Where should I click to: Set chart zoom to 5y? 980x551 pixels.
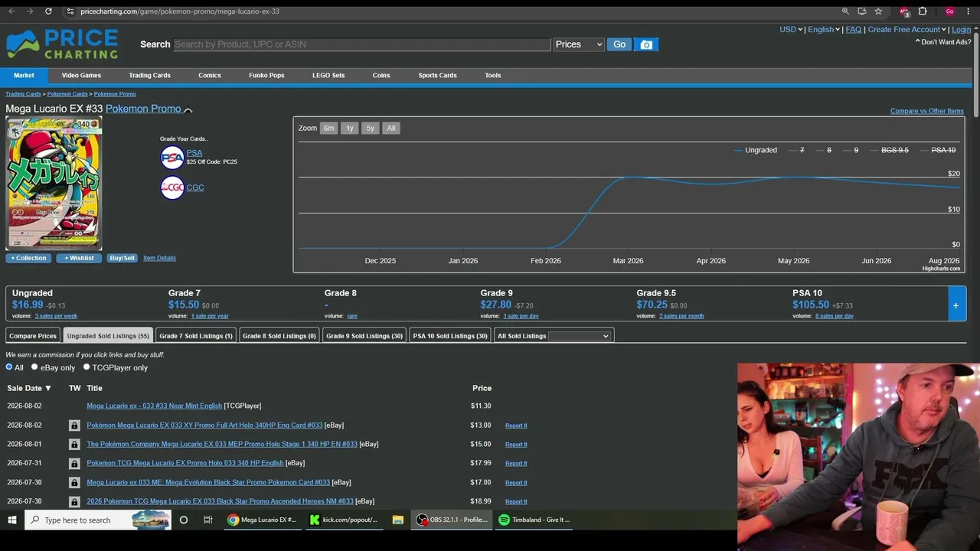370,129
